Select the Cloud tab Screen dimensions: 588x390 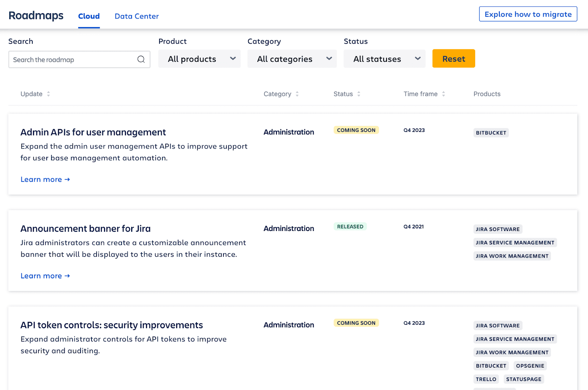pos(89,16)
